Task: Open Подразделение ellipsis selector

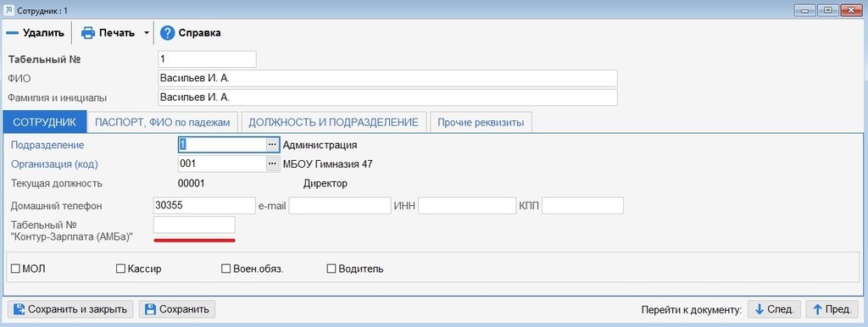Action: 272,145
